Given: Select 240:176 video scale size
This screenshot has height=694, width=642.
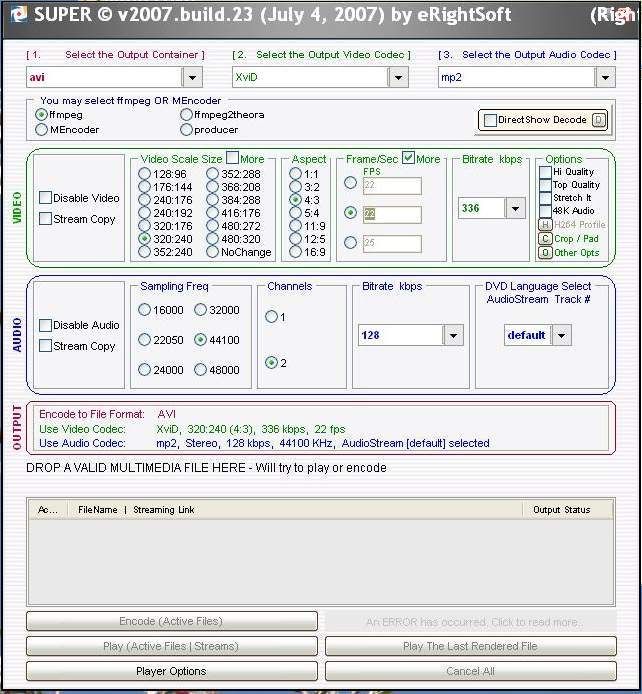Looking at the screenshot, I should pyautogui.click(x=144, y=200).
